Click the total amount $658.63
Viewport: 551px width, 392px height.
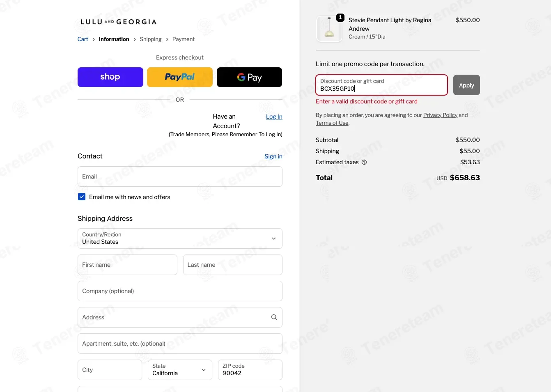coord(465,178)
